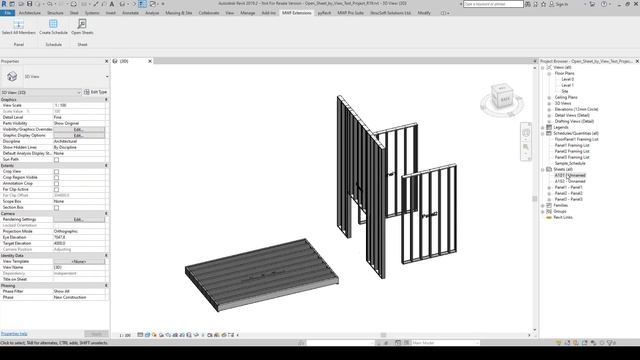Toggle the Far Clip Active checkbox

click(56, 189)
